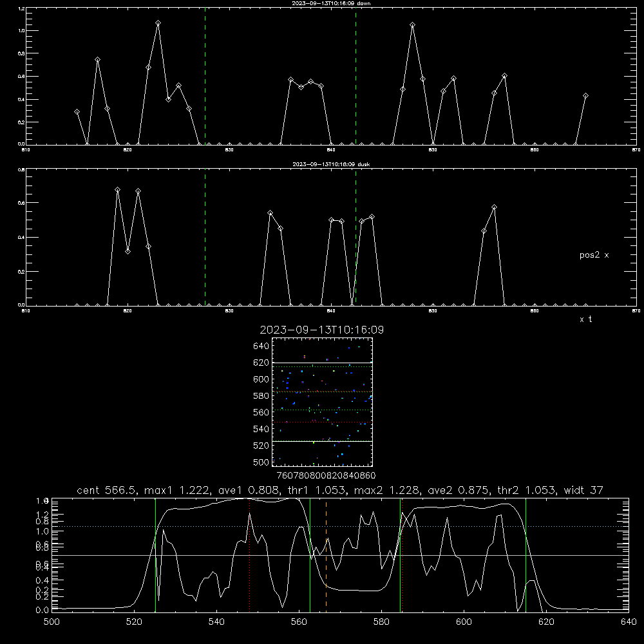Screen dimensions: 644x644
Task: Click the last diamond marker near 865 in dawn plot
Action: click(x=585, y=96)
